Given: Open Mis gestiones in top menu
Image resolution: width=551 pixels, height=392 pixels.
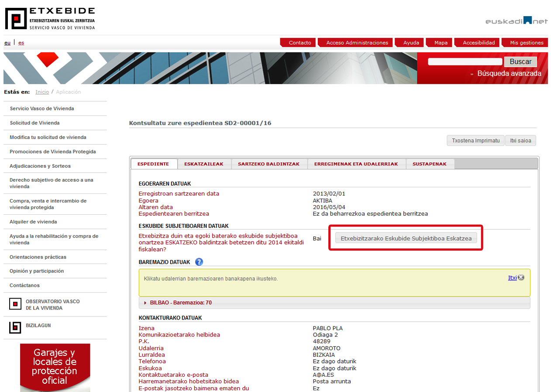Looking at the screenshot, I should (526, 43).
